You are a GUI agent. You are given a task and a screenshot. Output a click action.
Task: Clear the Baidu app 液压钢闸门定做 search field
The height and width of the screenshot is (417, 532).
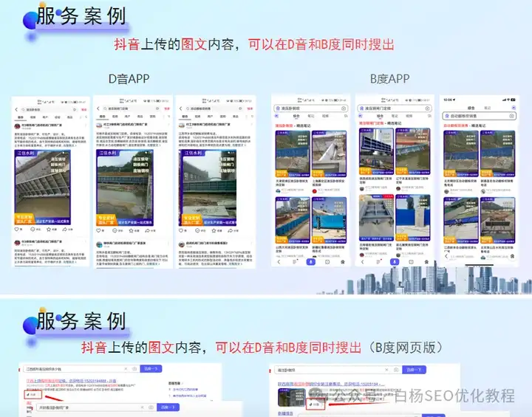click(x=427, y=108)
